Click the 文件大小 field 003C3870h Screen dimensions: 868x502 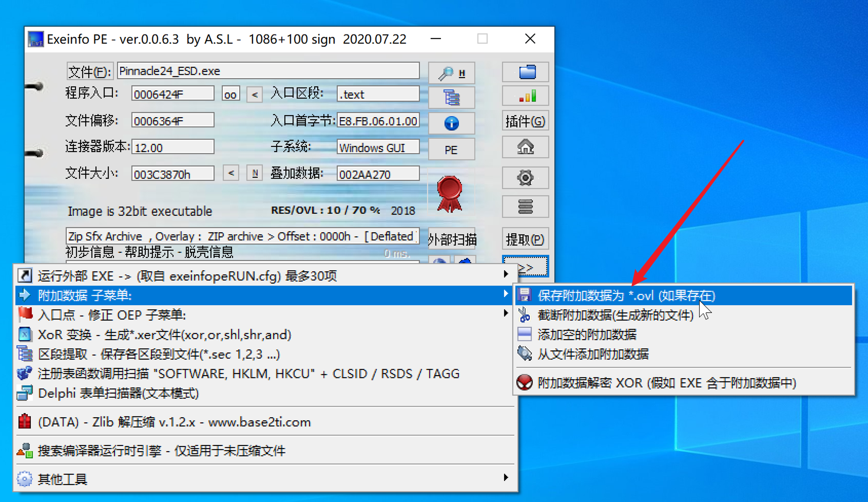[173, 174]
